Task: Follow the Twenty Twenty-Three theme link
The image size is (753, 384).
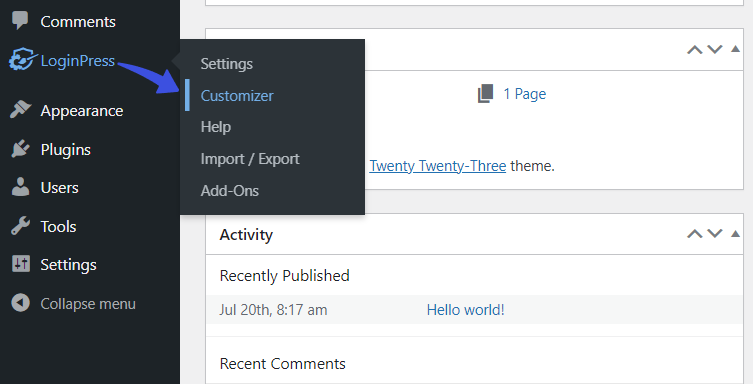Action: pos(437,166)
